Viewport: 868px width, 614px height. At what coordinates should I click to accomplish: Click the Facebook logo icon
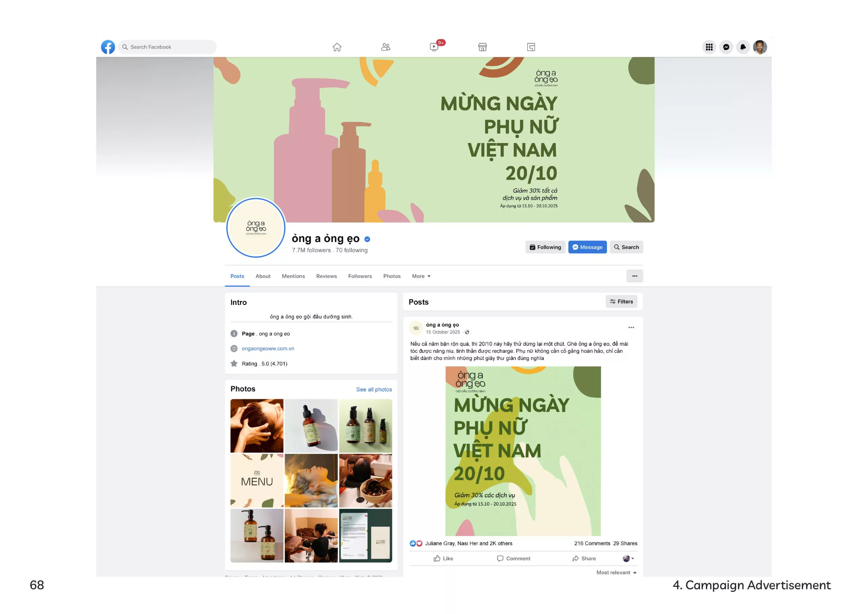[108, 47]
